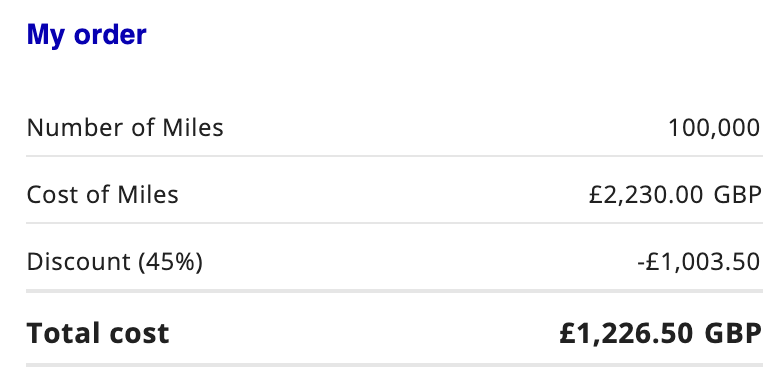Click the thick divider above Total cost
The height and width of the screenshot is (376, 784).
pyautogui.click(x=394, y=291)
